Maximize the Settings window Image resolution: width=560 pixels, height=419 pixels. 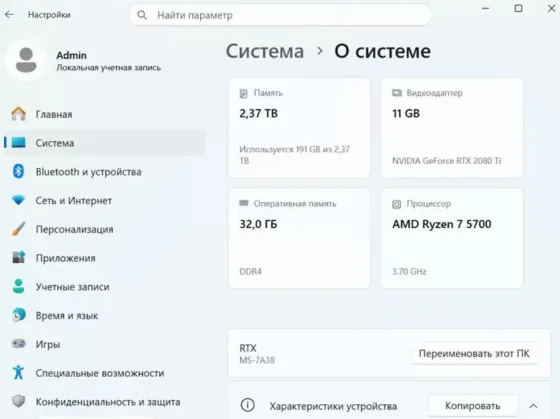click(x=518, y=8)
